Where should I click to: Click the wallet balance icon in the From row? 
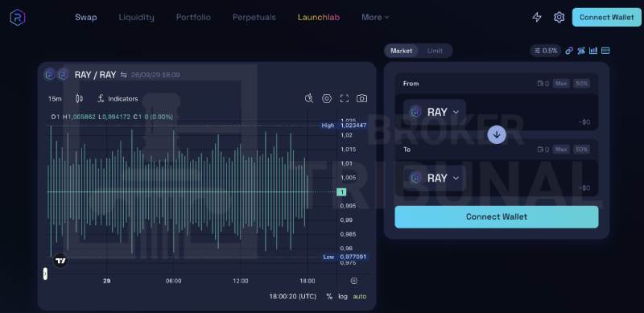[x=540, y=84]
